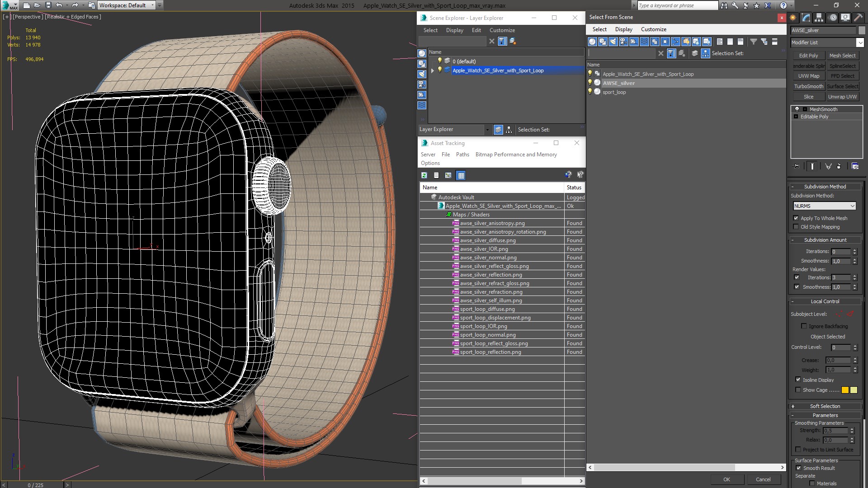Click Remove Modifier trash icon
Viewport: 868px width, 488px height.
tap(839, 166)
